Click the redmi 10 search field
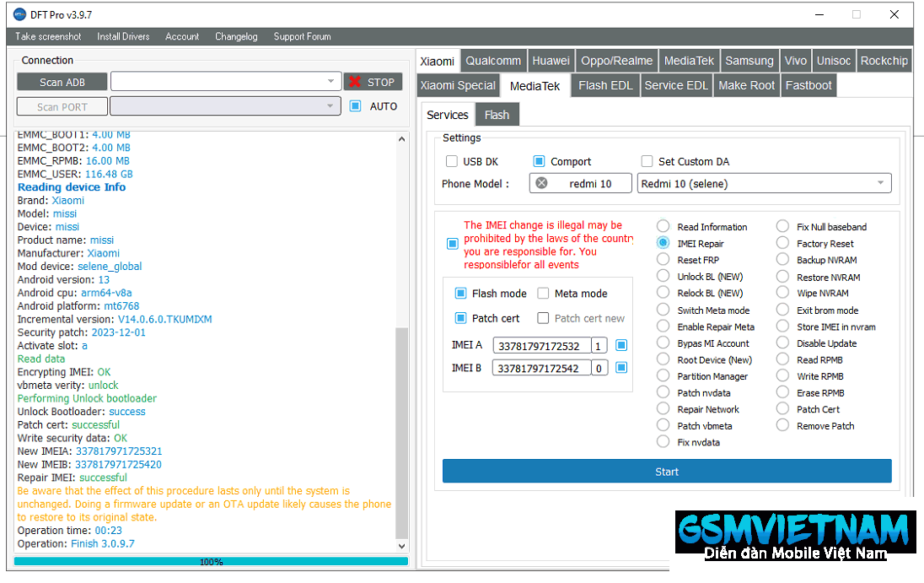The width and height of the screenshot is (924, 583). coord(580,183)
